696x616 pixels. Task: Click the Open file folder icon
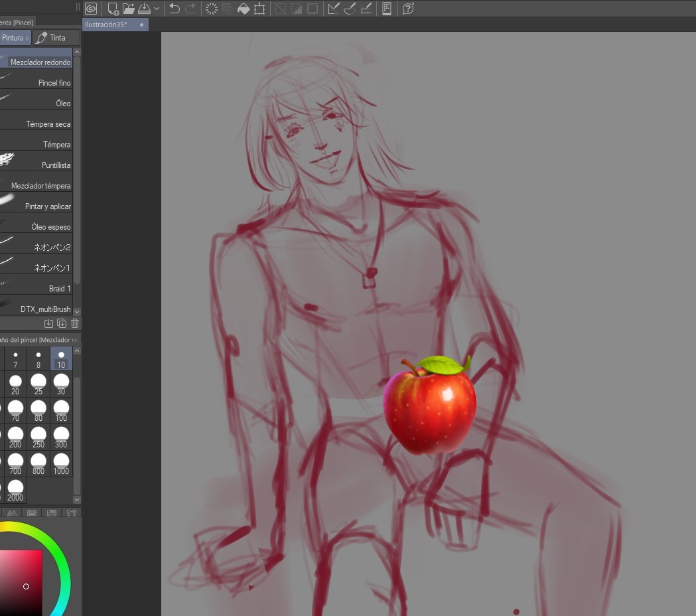tap(128, 9)
